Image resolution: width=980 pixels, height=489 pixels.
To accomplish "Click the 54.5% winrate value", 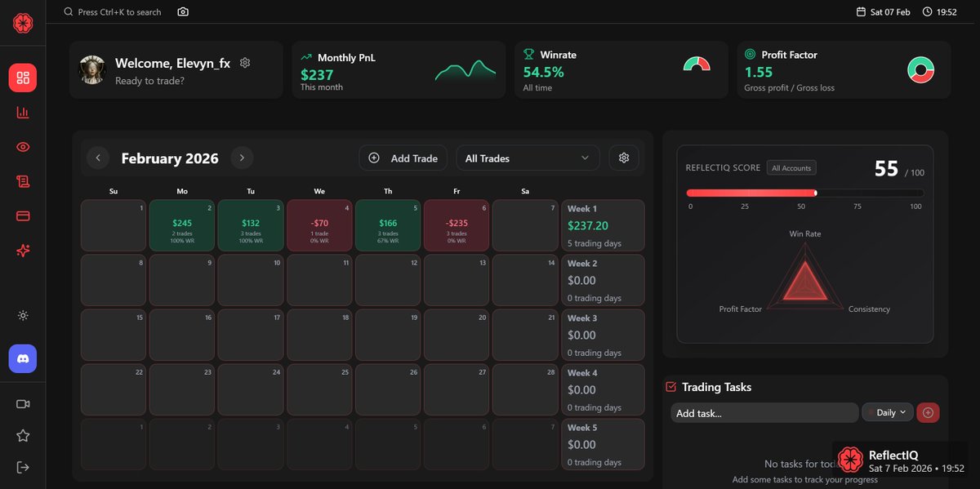I will pos(544,72).
